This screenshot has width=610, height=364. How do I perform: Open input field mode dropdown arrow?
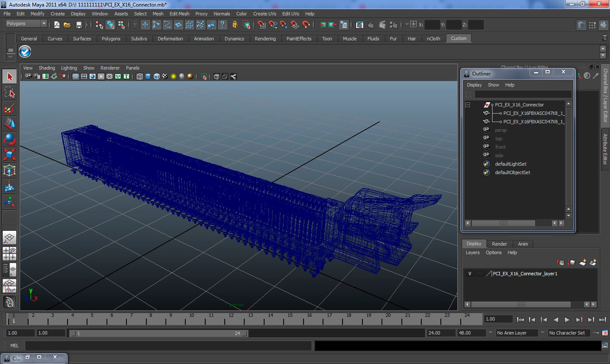click(407, 24)
